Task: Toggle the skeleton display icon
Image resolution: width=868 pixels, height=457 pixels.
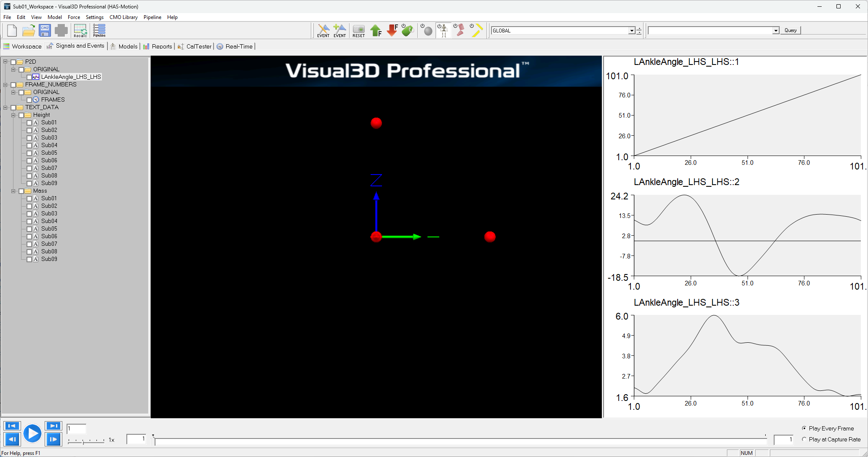Action: [443, 30]
